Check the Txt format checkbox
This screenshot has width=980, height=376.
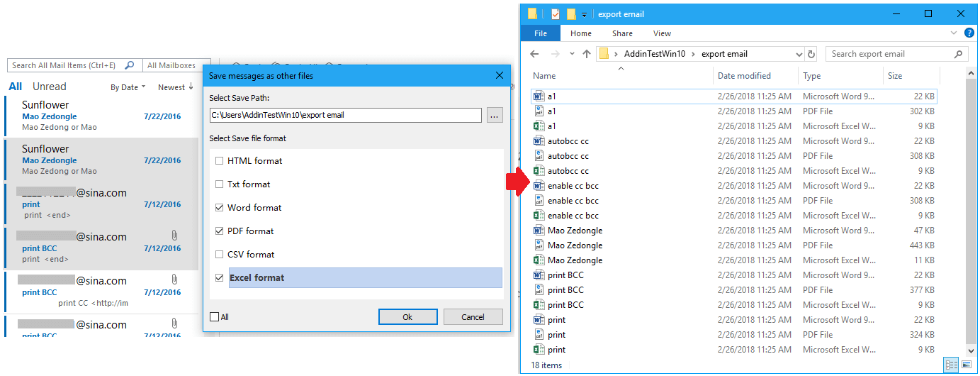220,184
